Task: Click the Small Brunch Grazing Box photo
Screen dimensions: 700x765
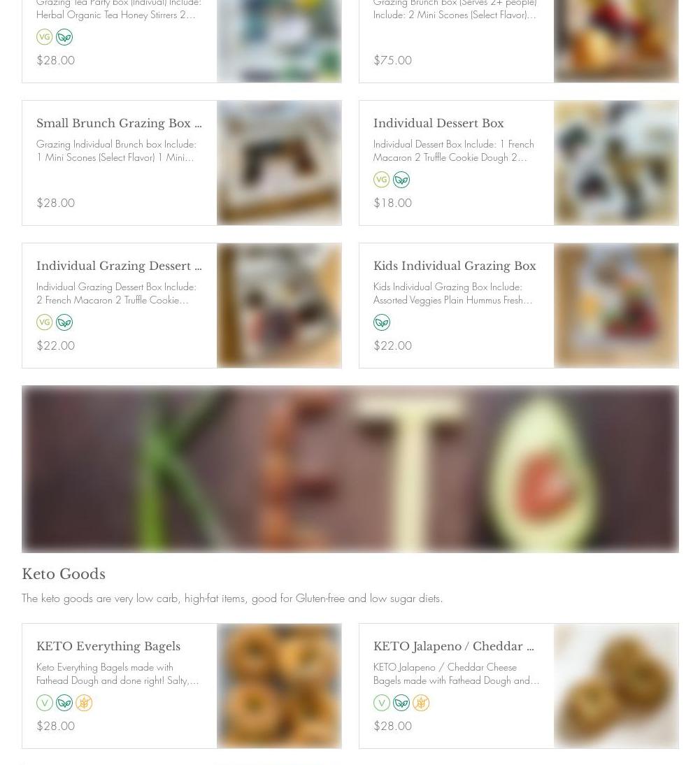Action: (x=279, y=163)
